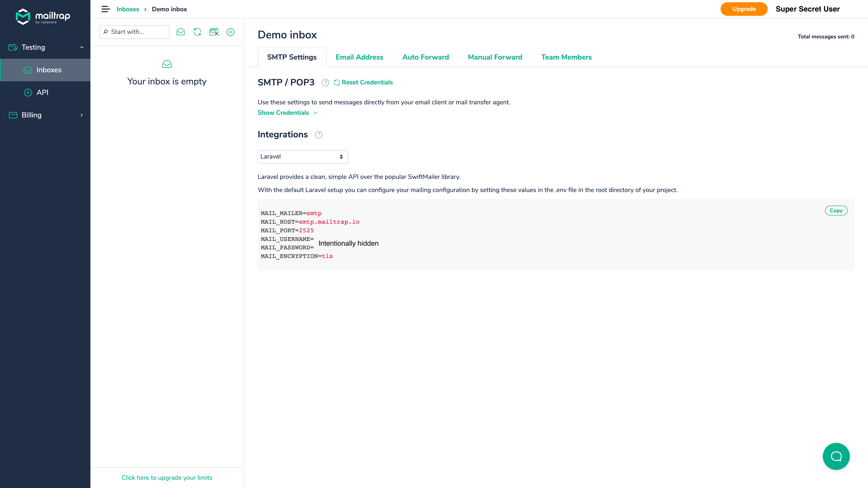Open inbox settings gear icon
Viewport: 868px width, 488px height.
pos(231,32)
